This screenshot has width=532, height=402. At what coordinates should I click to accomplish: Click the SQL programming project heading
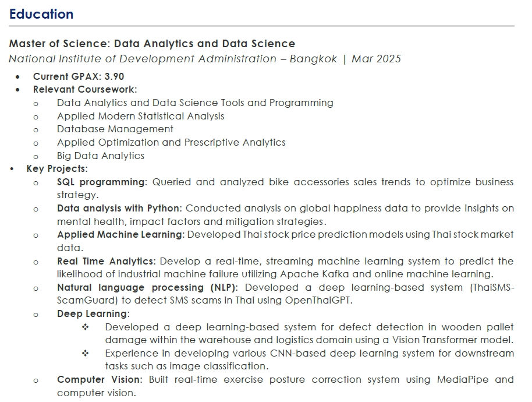click(x=102, y=182)
